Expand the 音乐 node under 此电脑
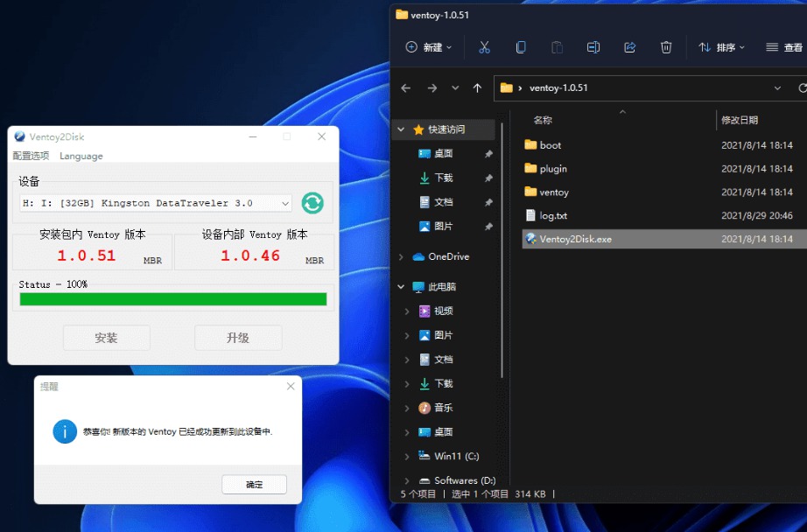The width and height of the screenshot is (807, 532). point(407,408)
